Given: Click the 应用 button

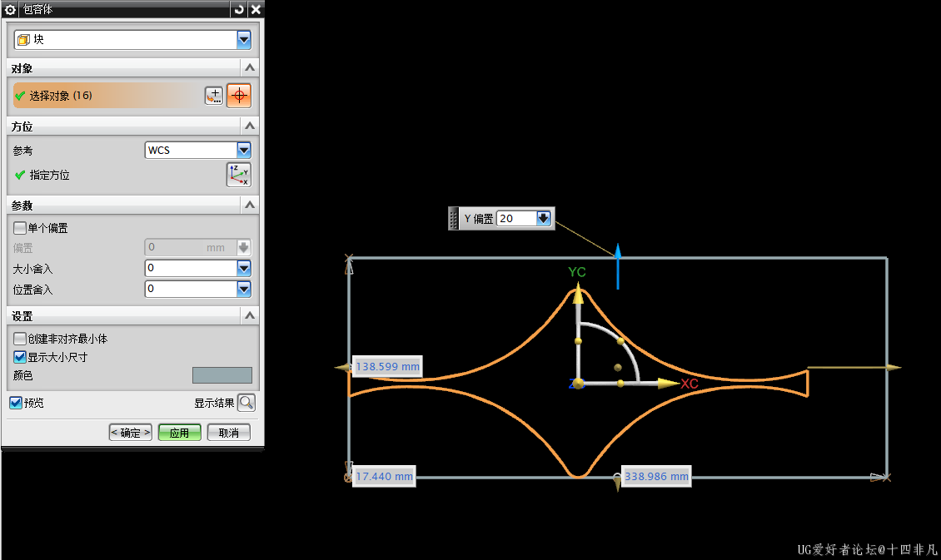Looking at the screenshot, I should (179, 433).
